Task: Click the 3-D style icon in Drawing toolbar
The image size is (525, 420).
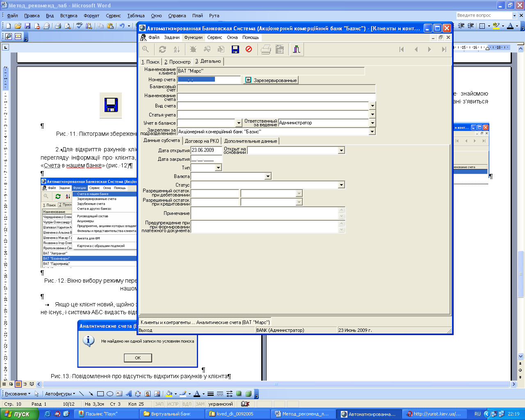Action: click(249, 394)
